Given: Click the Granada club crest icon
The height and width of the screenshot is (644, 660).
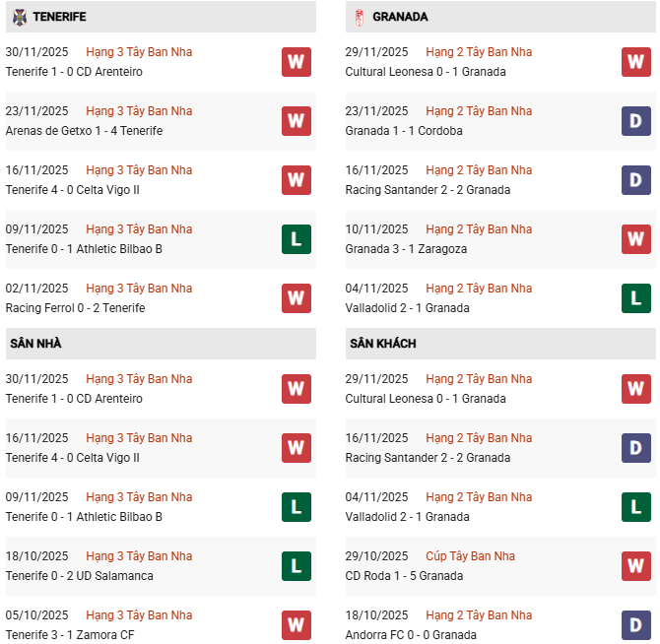Looking at the screenshot, I should point(360,17).
